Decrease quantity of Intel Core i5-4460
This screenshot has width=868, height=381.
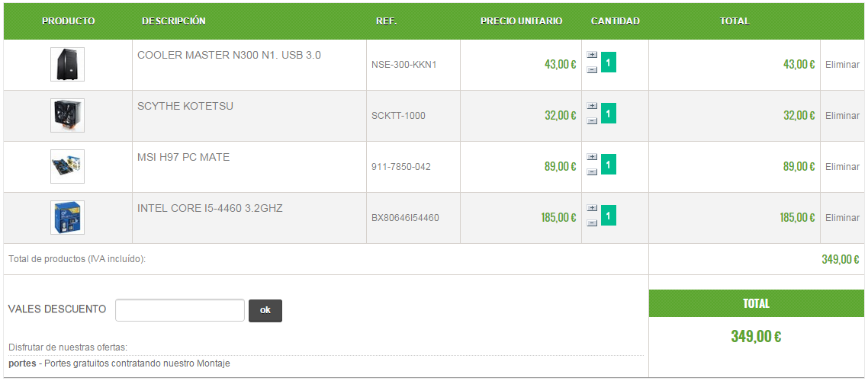click(x=592, y=223)
